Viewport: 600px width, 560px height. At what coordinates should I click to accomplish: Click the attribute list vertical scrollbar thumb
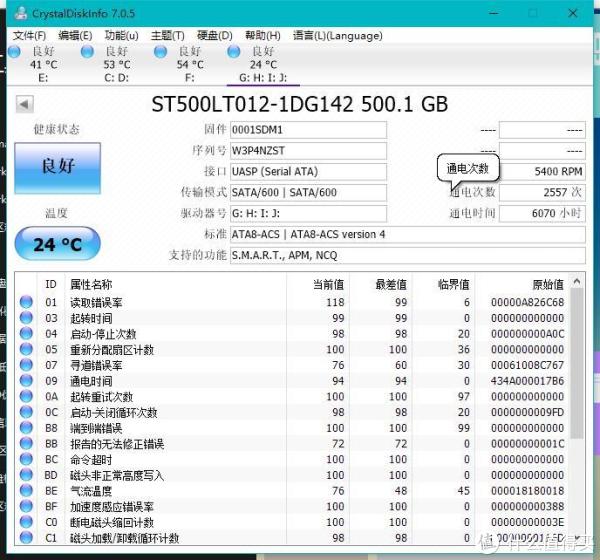577,363
